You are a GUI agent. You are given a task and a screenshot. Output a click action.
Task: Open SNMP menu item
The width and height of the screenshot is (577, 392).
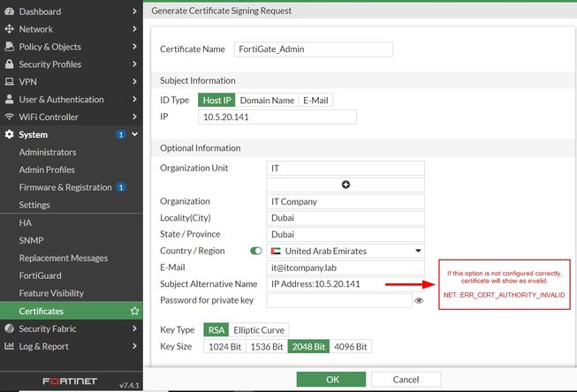pyautogui.click(x=31, y=240)
